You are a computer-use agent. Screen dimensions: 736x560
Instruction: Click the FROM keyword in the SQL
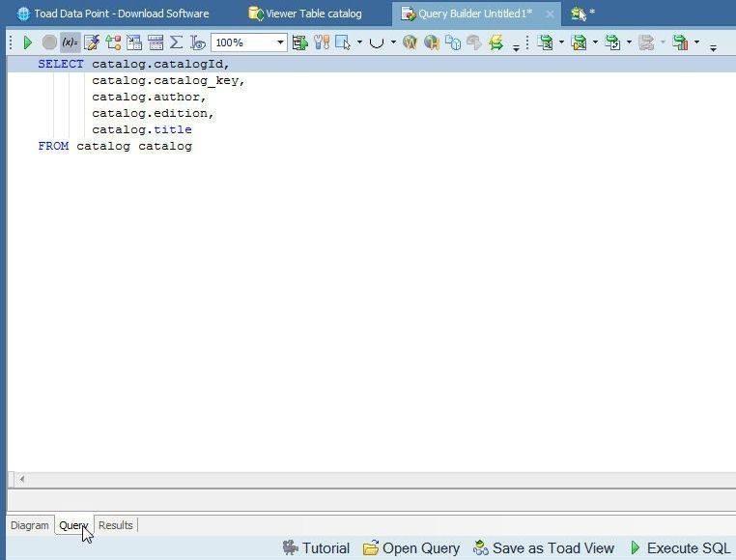click(x=53, y=146)
